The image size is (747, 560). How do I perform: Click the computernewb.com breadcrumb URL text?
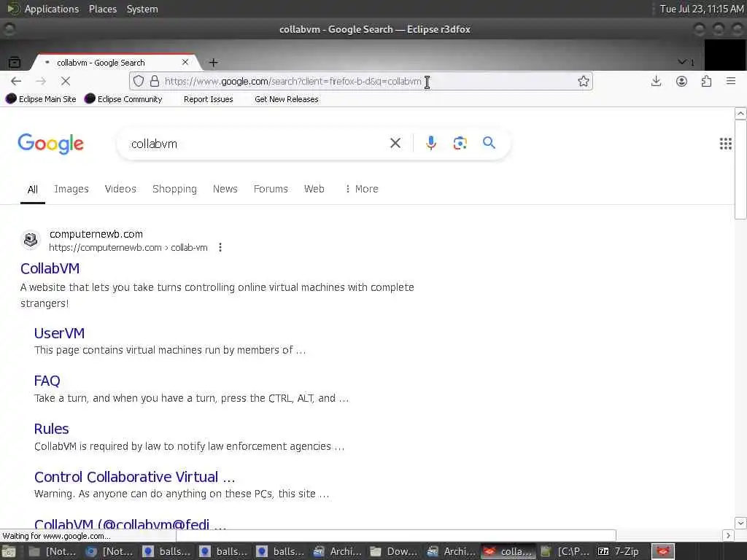pos(128,248)
